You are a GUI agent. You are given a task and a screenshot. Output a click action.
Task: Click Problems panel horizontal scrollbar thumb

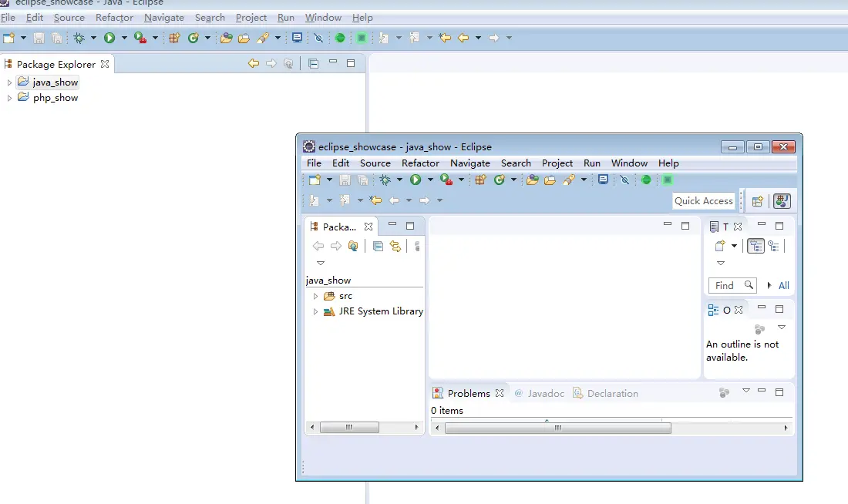pos(557,428)
